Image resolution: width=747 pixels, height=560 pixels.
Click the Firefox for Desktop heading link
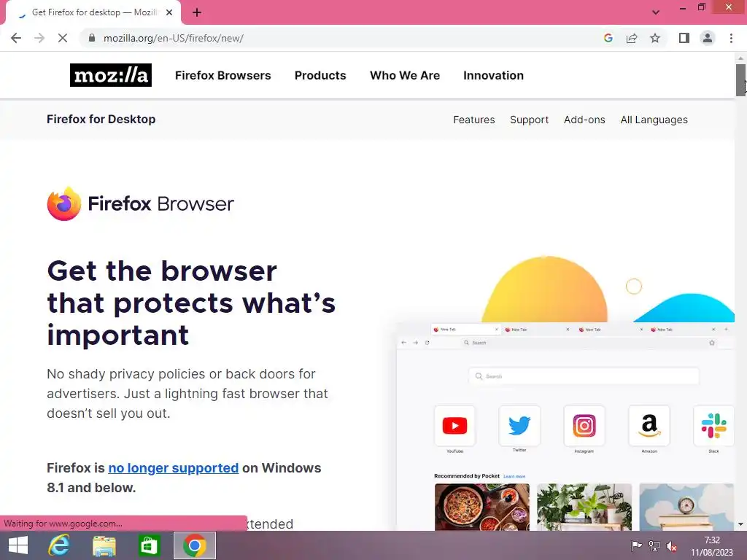click(101, 119)
